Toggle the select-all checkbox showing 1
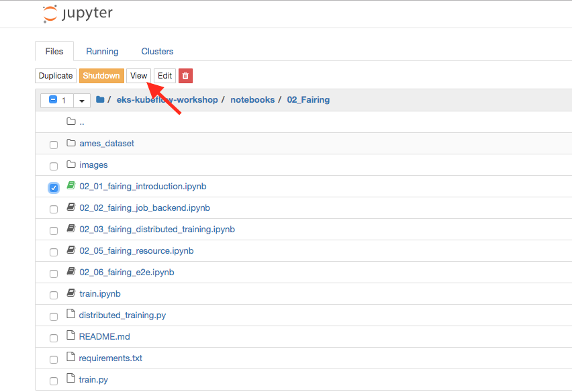Image resolution: width=572 pixels, height=392 pixels. click(53, 101)
